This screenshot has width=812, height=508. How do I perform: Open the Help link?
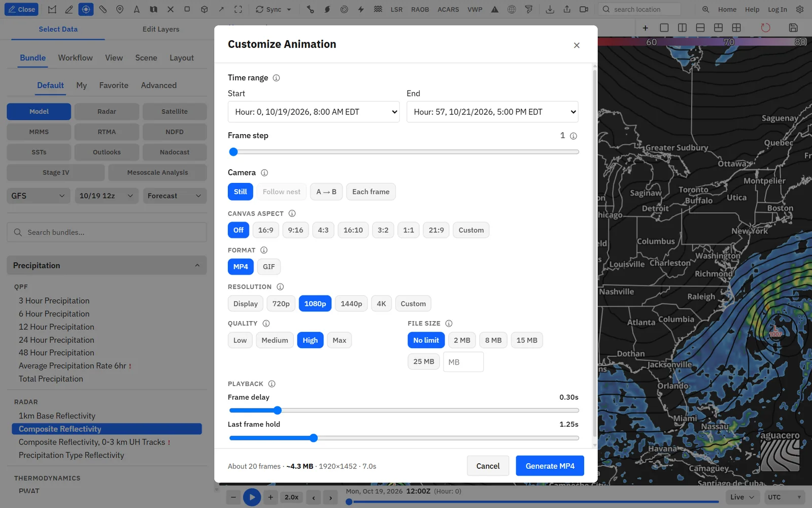(x=752, y=9)
